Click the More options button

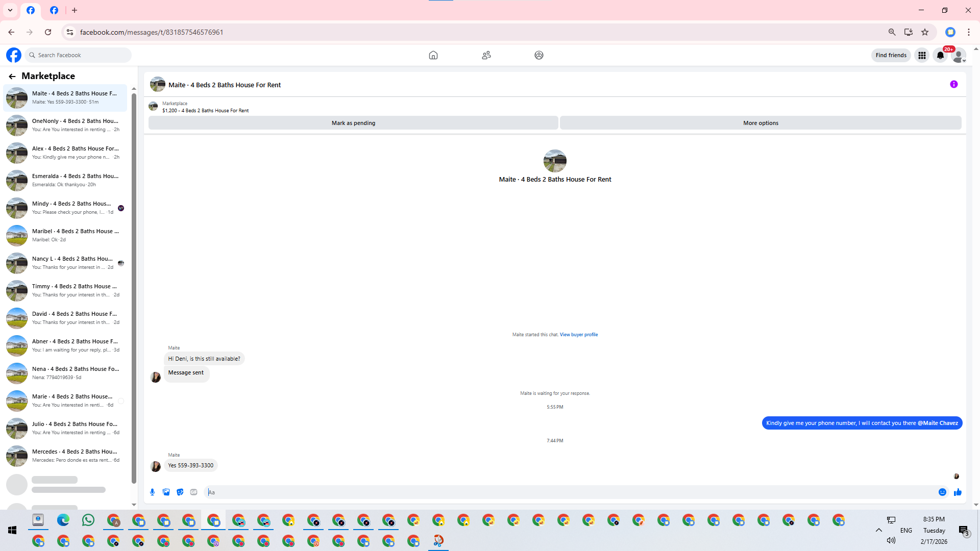point(761,123)
